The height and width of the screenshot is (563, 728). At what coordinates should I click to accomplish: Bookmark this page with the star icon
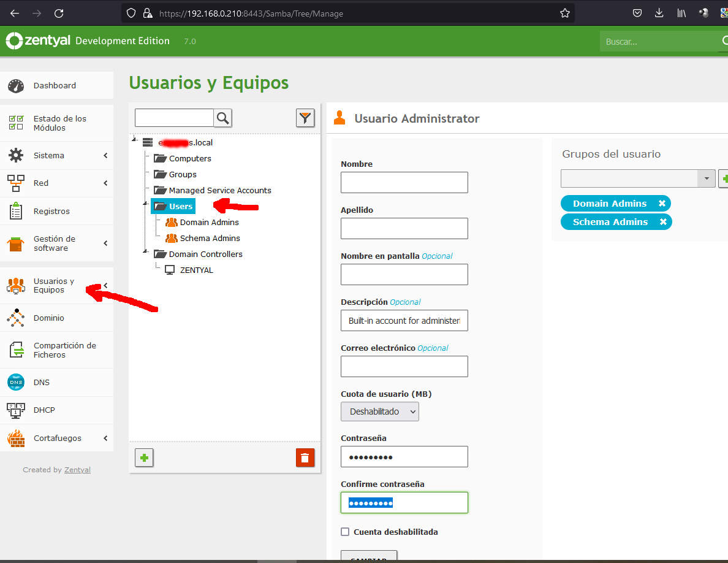[564, 13]
